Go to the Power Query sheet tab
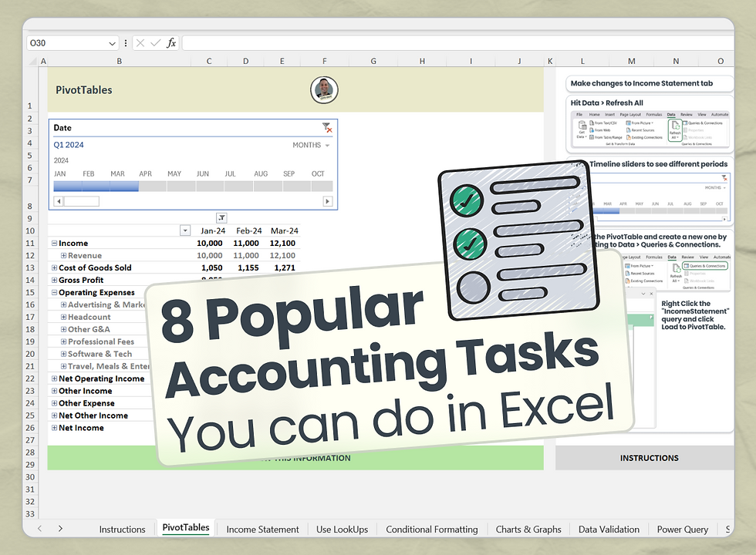756x555 pixels. pyautogui.click(x=682, y=530)
